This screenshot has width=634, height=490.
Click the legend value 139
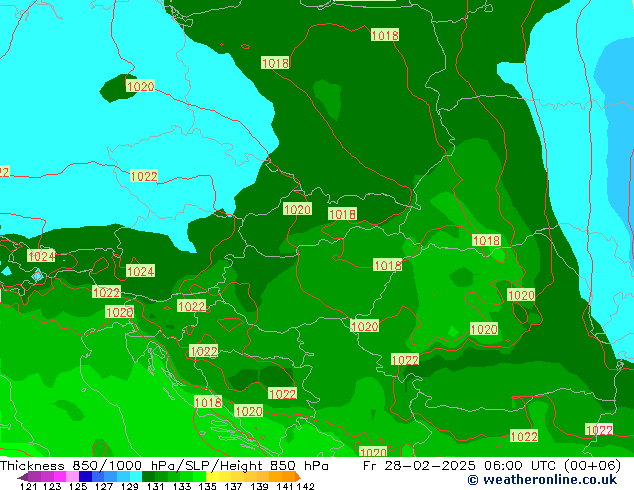pyautogui.click(x=259, y=486)
